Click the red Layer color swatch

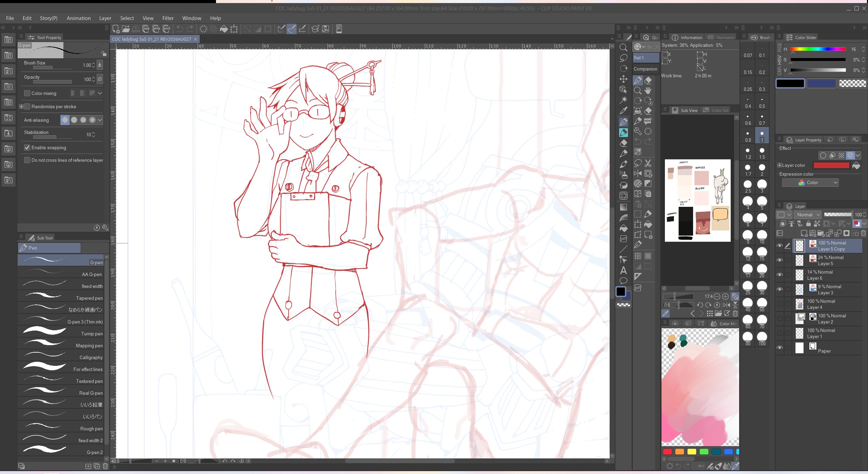[831, 165]
